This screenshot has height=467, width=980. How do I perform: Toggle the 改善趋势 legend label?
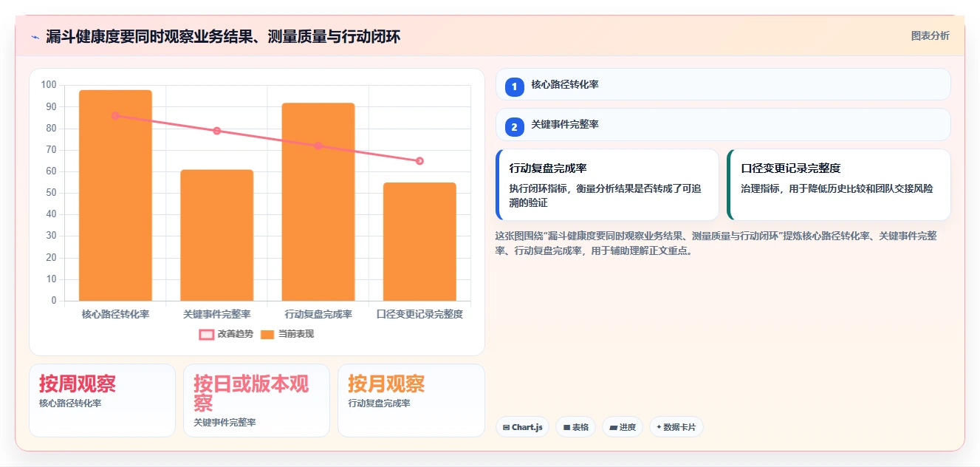coord(235,335)
